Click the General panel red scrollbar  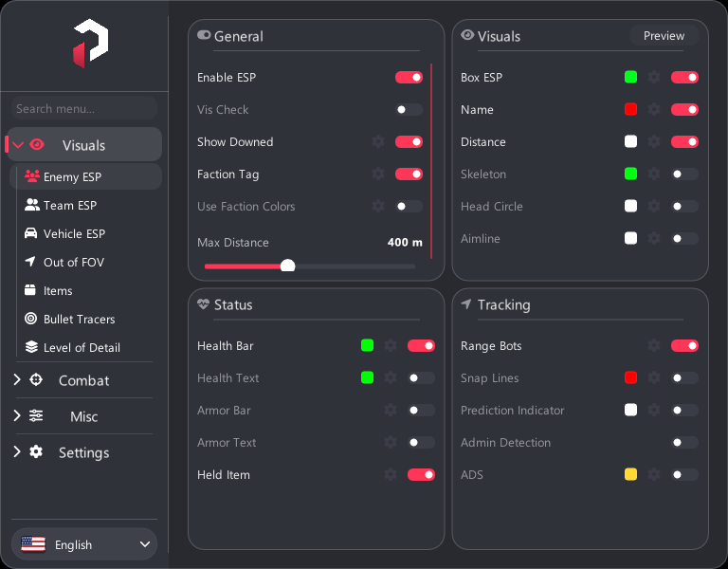click(431, 160)
